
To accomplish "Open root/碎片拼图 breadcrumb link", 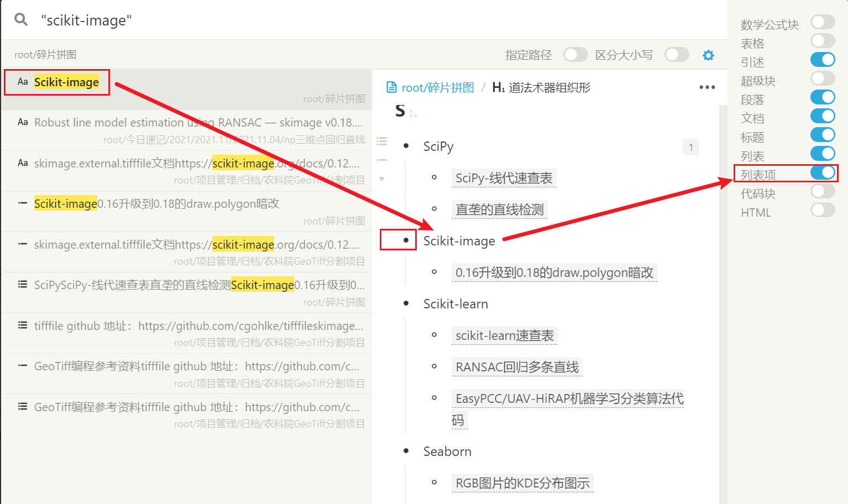I will tap(438, 87).
